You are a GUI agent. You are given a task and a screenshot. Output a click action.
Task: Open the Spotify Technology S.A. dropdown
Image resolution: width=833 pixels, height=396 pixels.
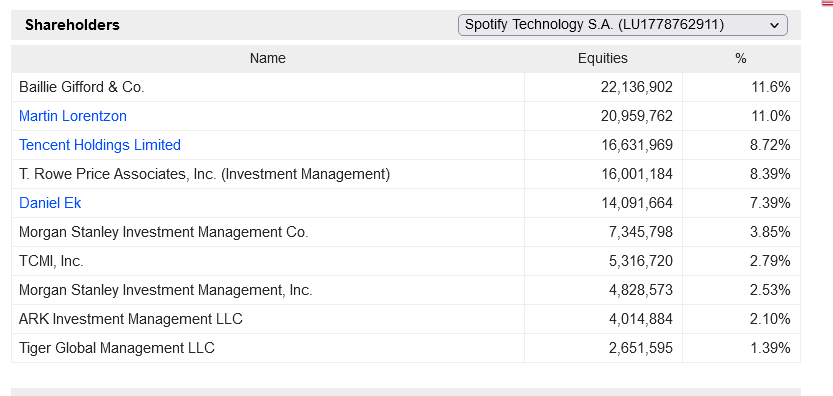(x=623, y=25)
